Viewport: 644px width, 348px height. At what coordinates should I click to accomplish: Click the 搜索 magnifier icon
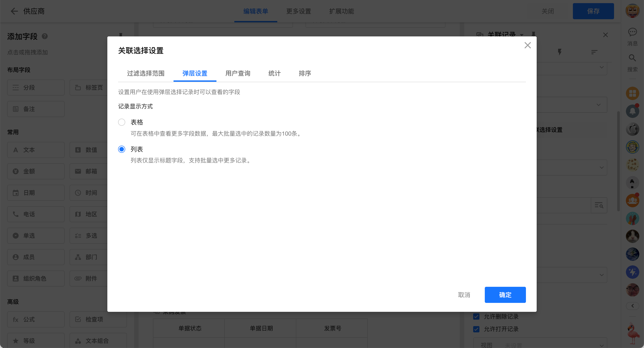pyautogui.click(x=632, y=58)
